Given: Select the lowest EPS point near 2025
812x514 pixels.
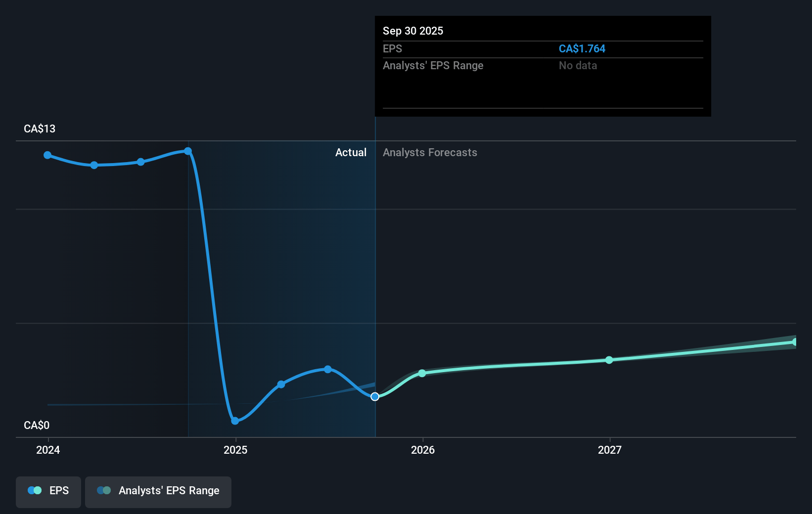Looking at the screenshot, I should tap(235, 421).
